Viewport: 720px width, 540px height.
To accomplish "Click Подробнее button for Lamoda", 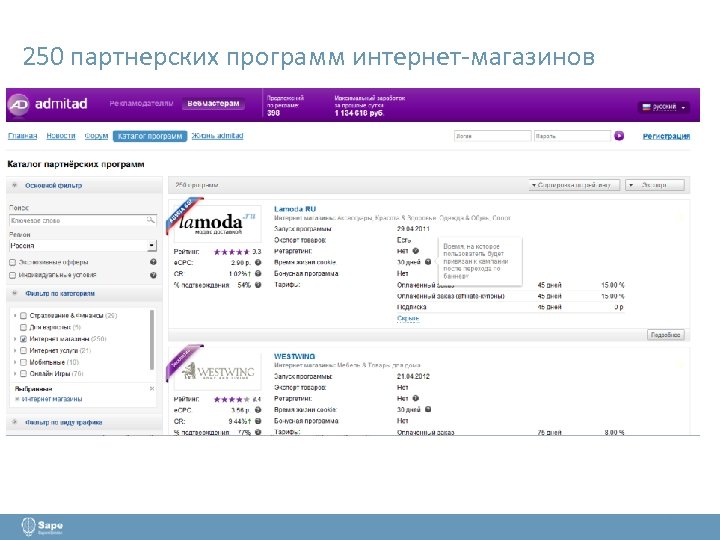I will (665, 335).
